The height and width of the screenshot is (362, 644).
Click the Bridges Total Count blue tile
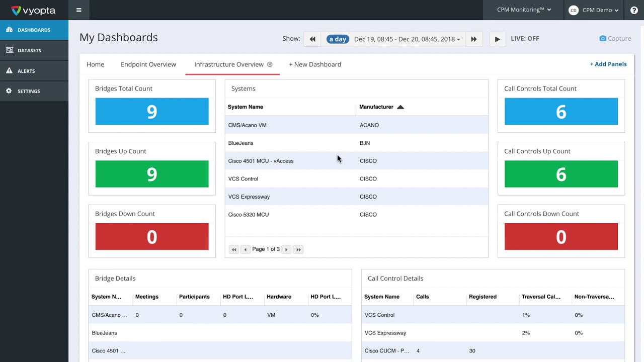(152, 111)
